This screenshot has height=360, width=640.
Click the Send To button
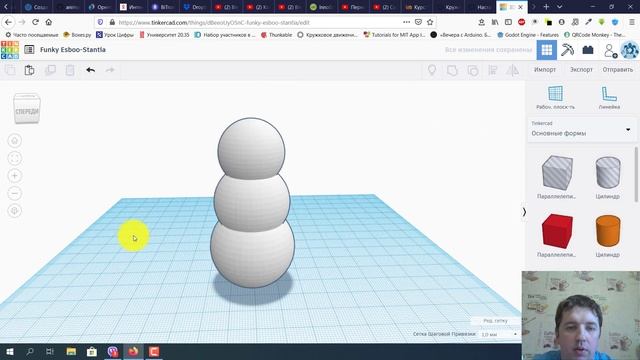point(618,70)
